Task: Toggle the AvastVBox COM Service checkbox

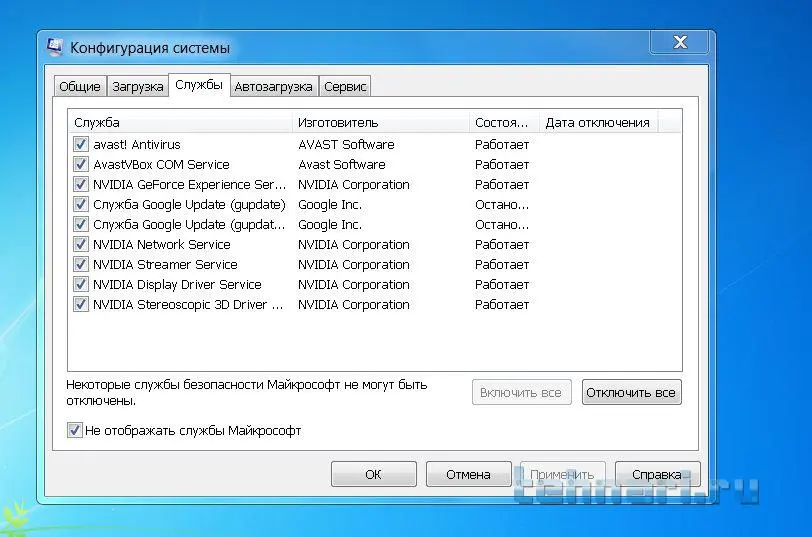Action: pos(80,164)
